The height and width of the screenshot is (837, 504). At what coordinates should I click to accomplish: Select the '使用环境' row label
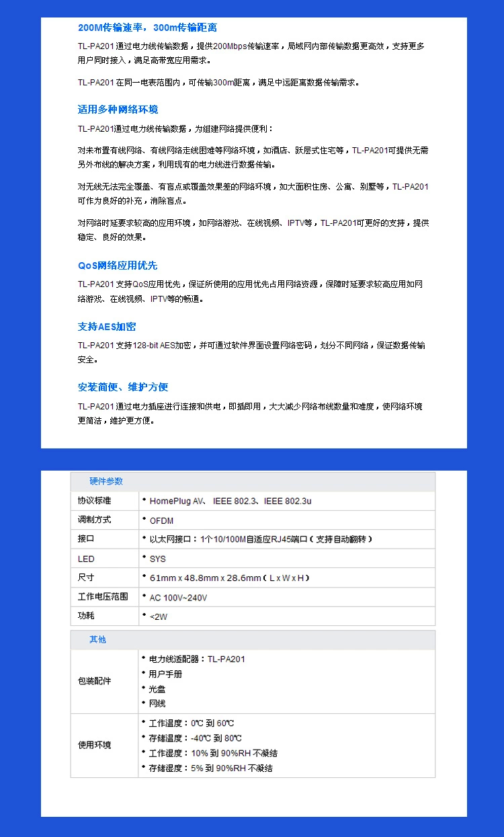tap(94, 746)
